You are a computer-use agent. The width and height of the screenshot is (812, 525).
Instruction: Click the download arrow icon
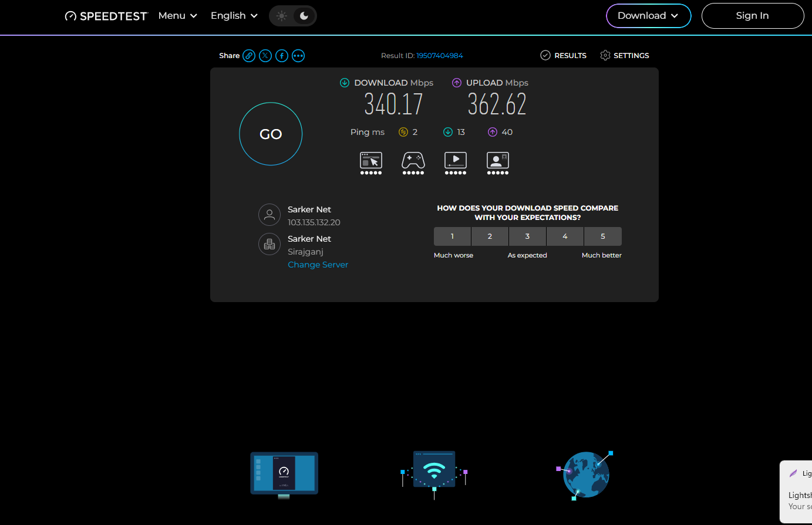pos(345,83)
